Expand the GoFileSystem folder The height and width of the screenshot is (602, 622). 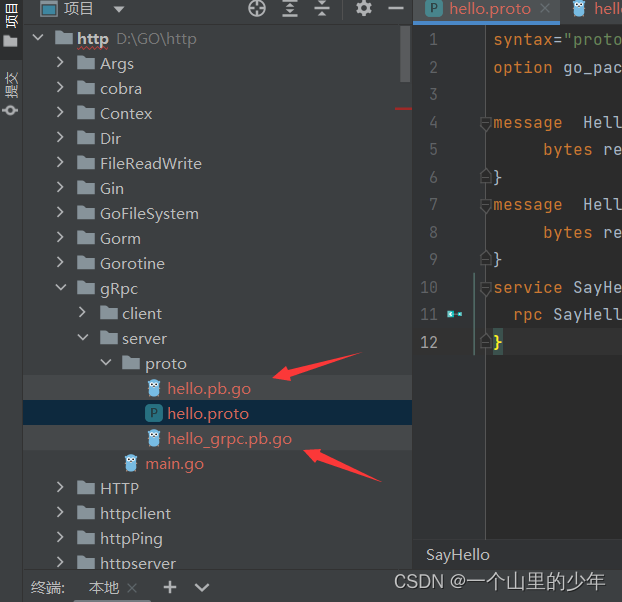tap(60, 212)
